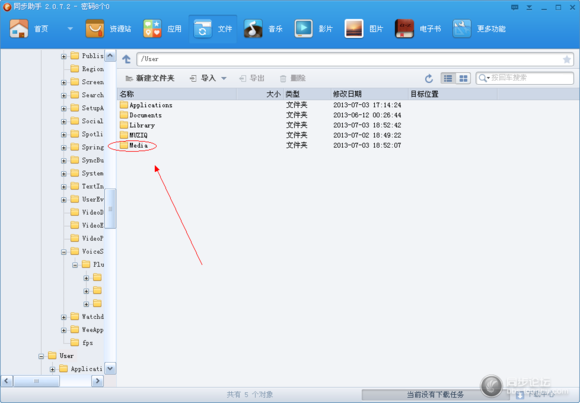Click the search magnifier icon
580x403 pixels.
483,78
